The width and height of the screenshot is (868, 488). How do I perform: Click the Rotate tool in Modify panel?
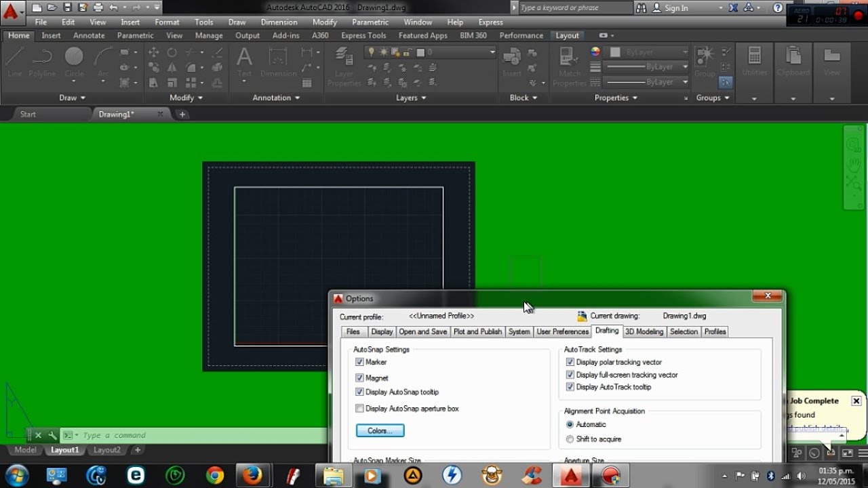pos(172,52)
